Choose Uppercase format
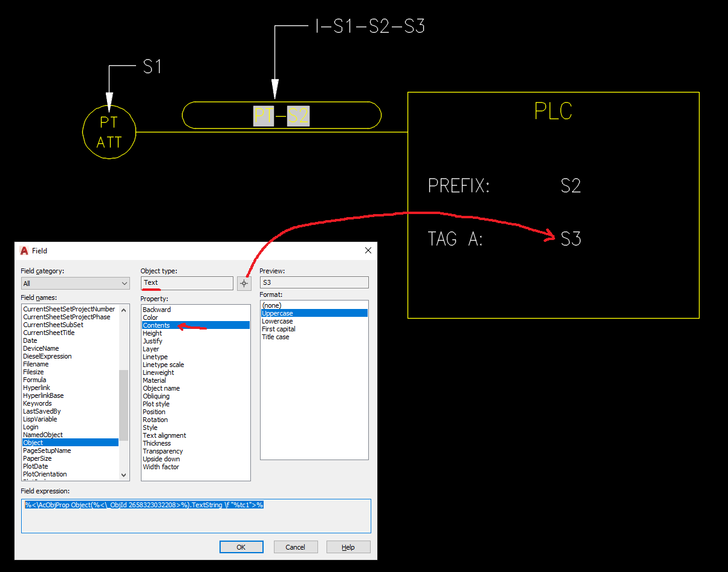 click(314, 313)
